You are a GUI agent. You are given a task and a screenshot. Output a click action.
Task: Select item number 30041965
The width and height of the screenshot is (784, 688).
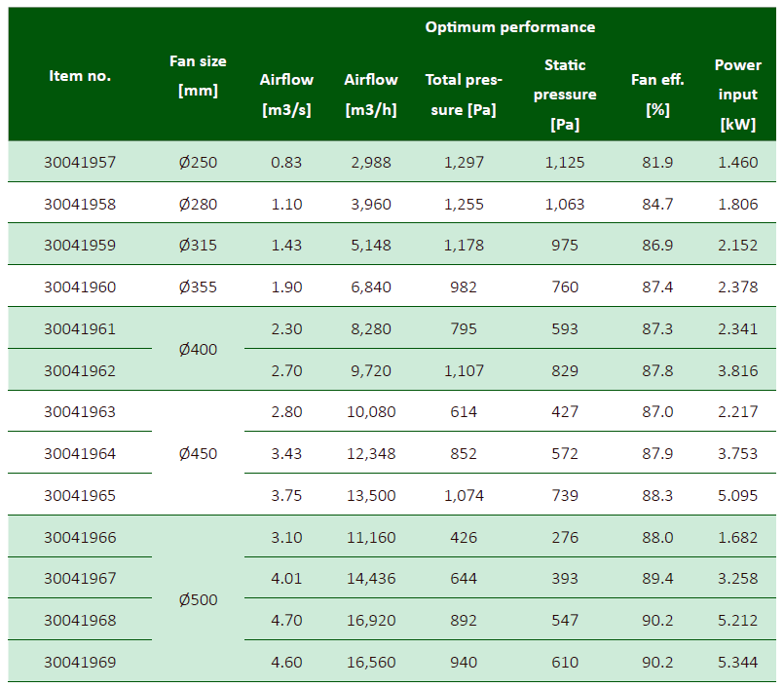click(80, 495)
